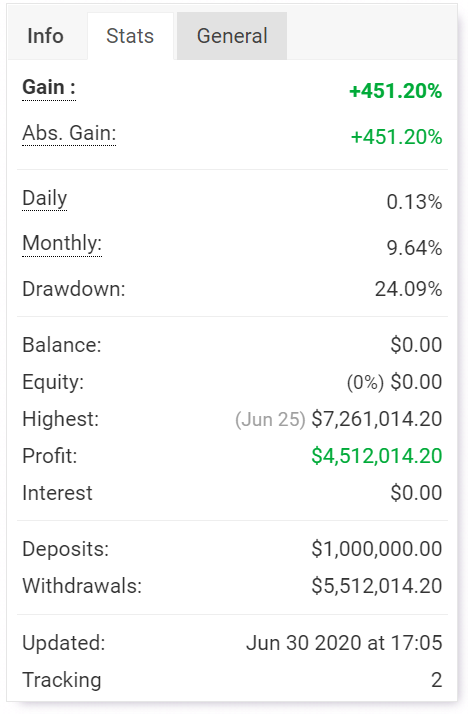The image size is (468, 714).
Task: Click the Tracking count 2
Action: pos(437,680)
